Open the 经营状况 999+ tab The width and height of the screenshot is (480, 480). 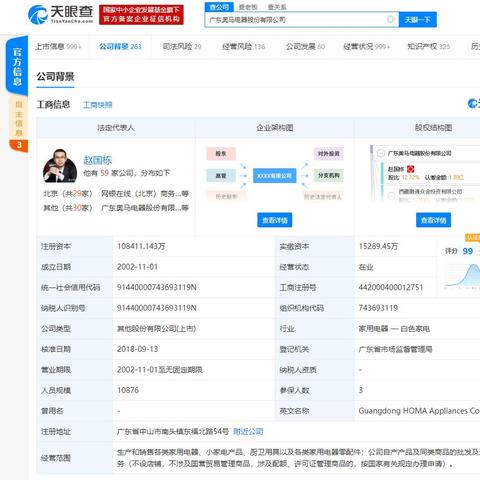[x=366, y=47]
